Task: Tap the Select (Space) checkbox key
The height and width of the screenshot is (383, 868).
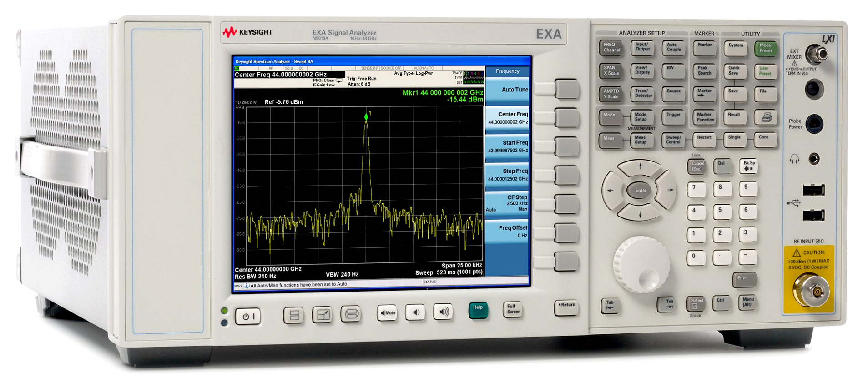Action: (x=696, y=303)
